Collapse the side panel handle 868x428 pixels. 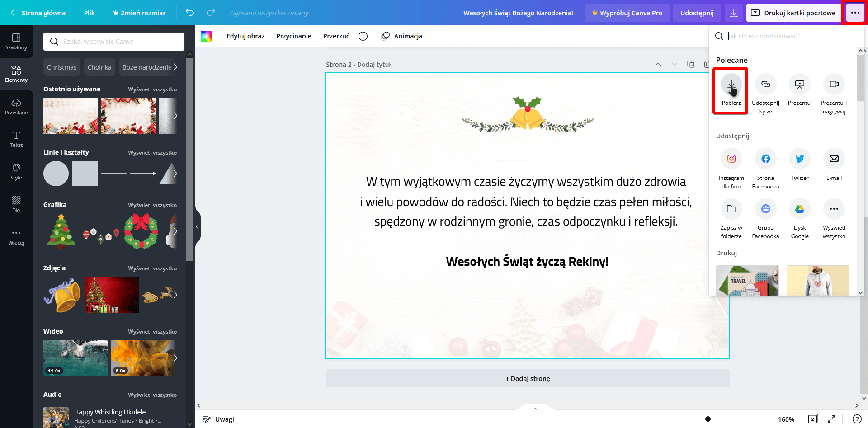pyautogui.click(x=197, y=227)
